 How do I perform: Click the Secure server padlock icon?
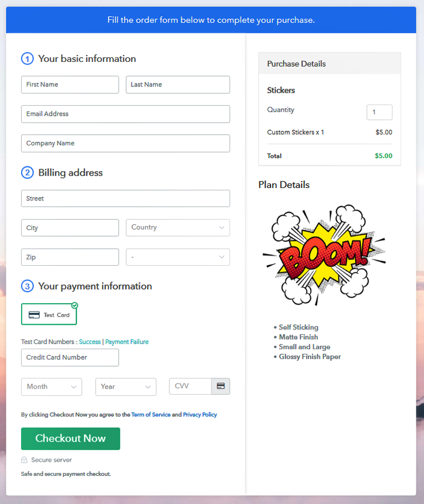click(24, 460)
